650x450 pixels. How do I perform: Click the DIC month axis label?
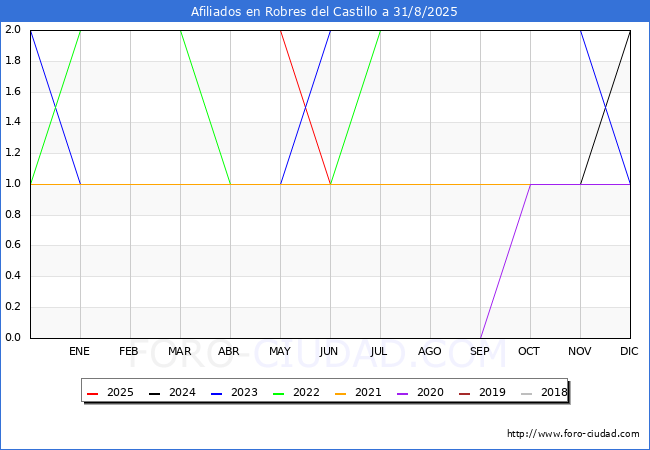pyautogui.click(x=629, y=351)
